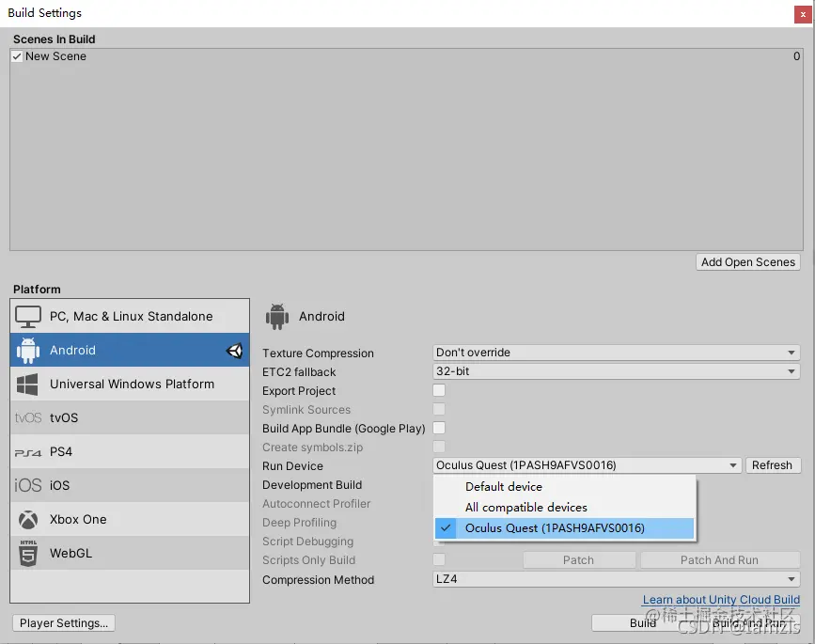The image size is (815, 644).
Task: Click the Add Open Scenes button
Action: tap(748, 262)
